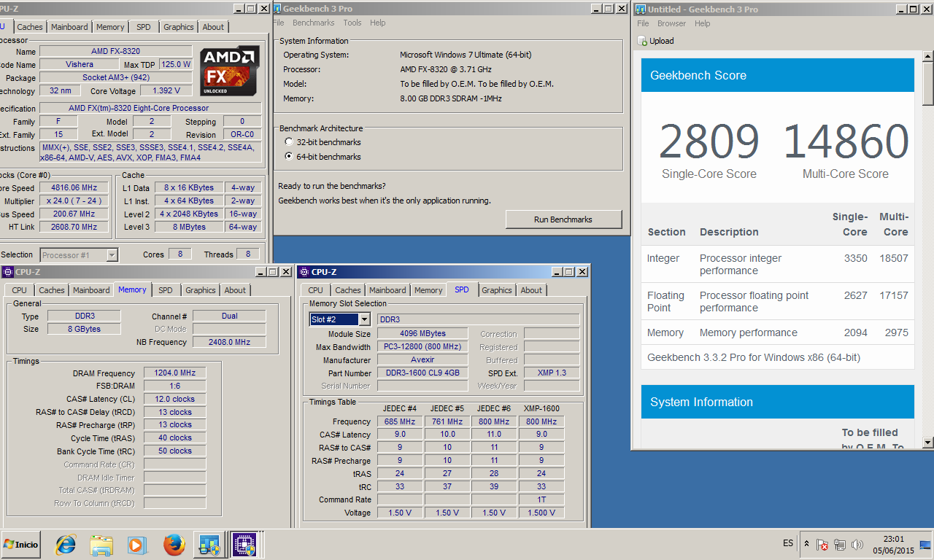The height and width of the screenshot is (560, 934).
Task: Click the Upload label in Geekbench results
Action: pos(662,41)
